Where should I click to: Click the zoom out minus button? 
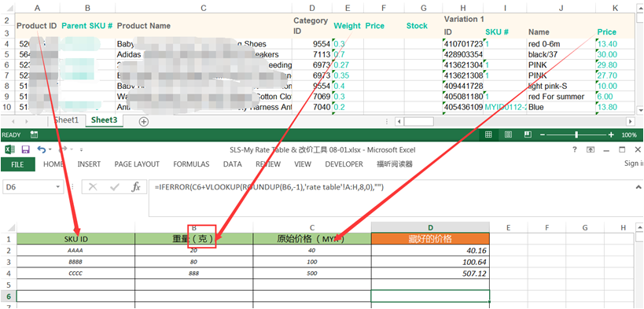coord(543,134)
